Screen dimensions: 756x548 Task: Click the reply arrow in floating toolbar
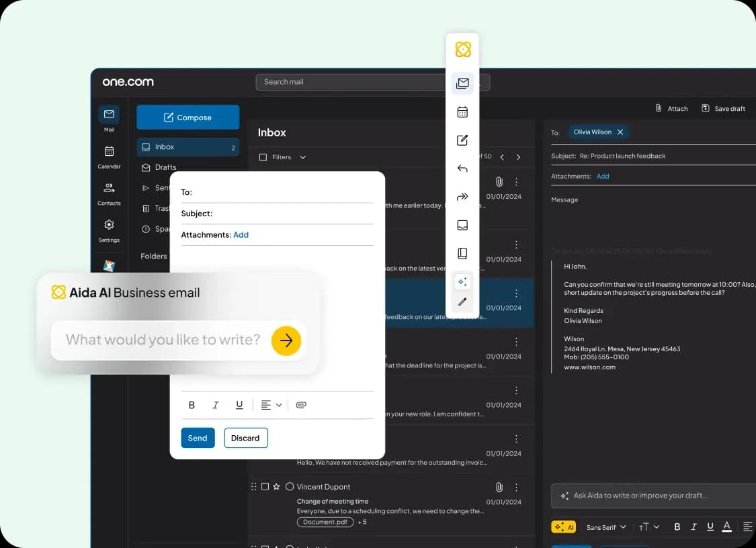click(x=462, y=168)
